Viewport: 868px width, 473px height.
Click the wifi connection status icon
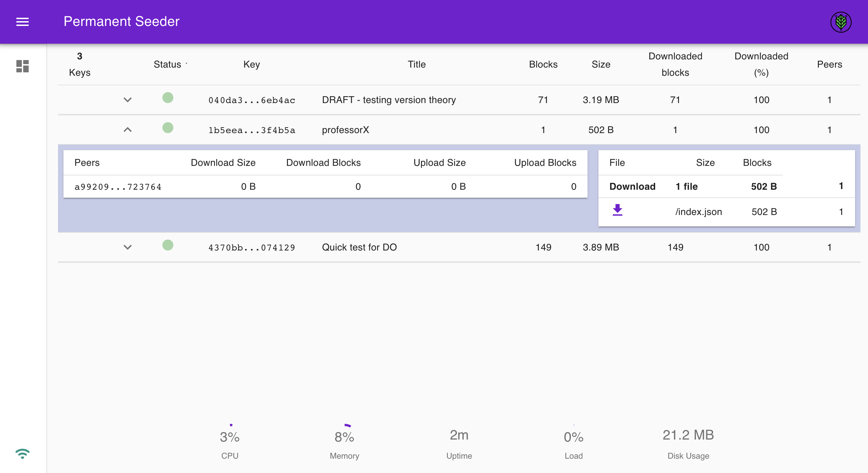23,454
